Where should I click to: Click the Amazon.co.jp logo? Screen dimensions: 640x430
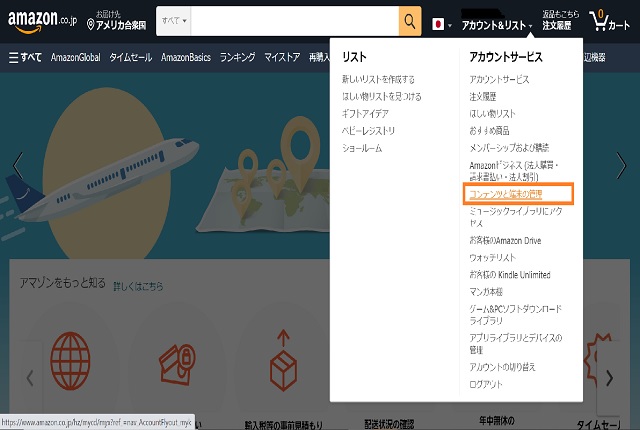pos(42,21)
